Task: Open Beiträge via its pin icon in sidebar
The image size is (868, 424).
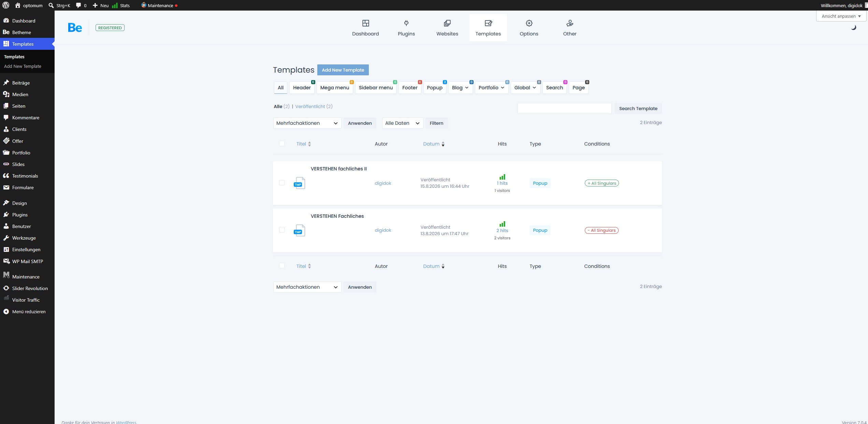Action: tap(6, 82)
